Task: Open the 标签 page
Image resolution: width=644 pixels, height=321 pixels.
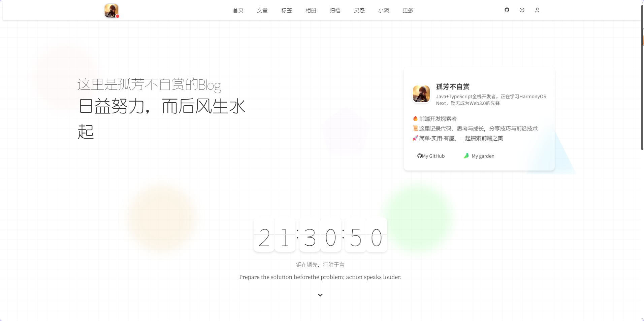Action: (286, 10)
